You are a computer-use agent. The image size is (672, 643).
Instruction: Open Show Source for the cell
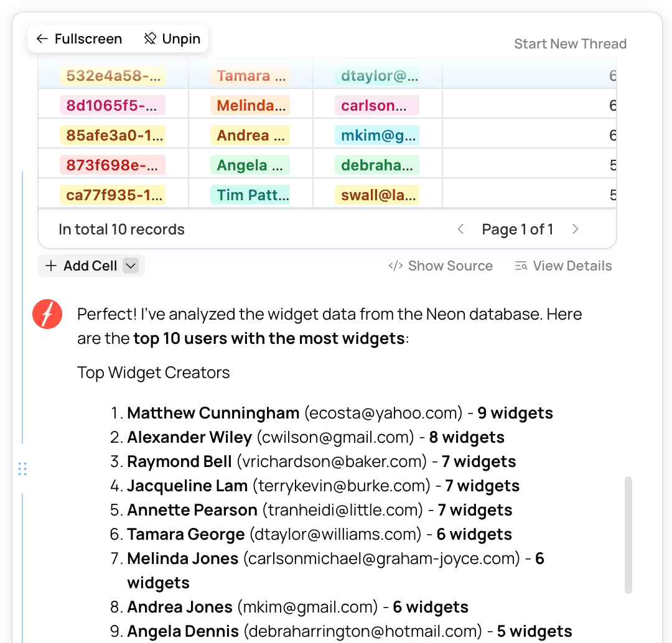pyautogui.click(x=450, y=266)
